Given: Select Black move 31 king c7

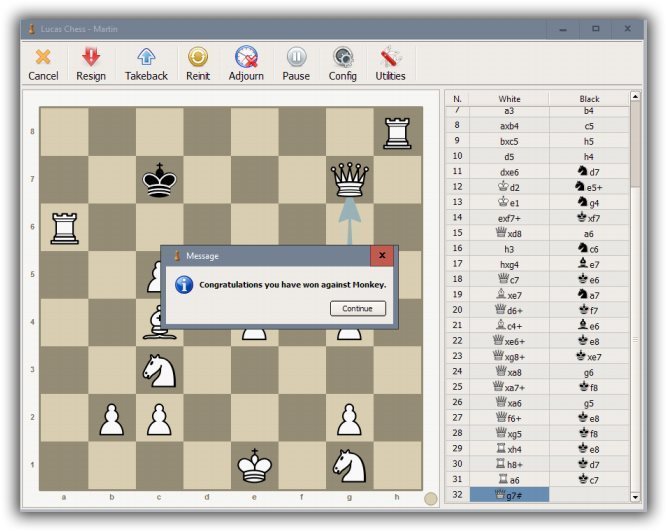Looking at the screenshot, I should coord(589,480).
